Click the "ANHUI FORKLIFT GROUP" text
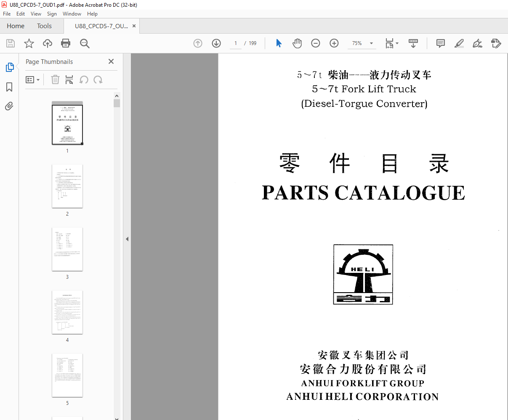Viewport: 508px width, 420px height. [x=363, y=383]
